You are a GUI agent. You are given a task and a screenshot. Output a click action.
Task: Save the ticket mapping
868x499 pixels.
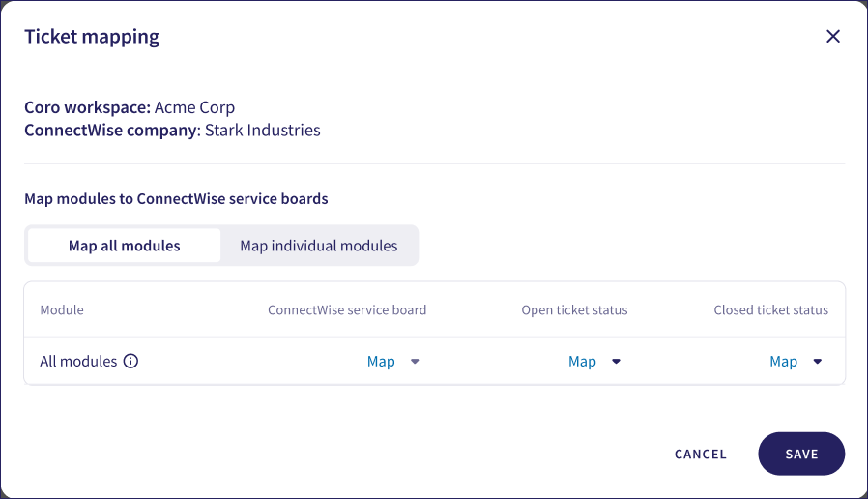[x=801, y=454]
